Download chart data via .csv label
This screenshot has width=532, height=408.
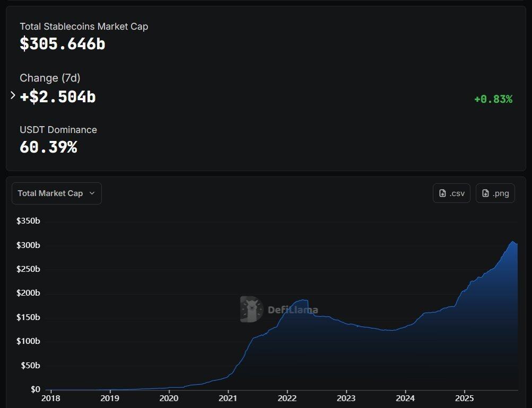coord(457,193)
